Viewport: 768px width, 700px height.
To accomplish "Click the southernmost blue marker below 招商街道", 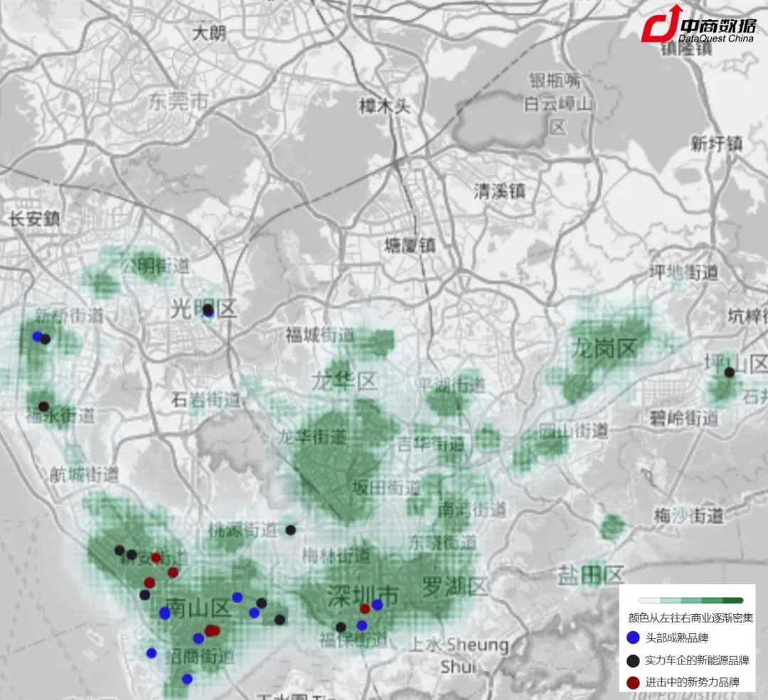I will point(187,679).
